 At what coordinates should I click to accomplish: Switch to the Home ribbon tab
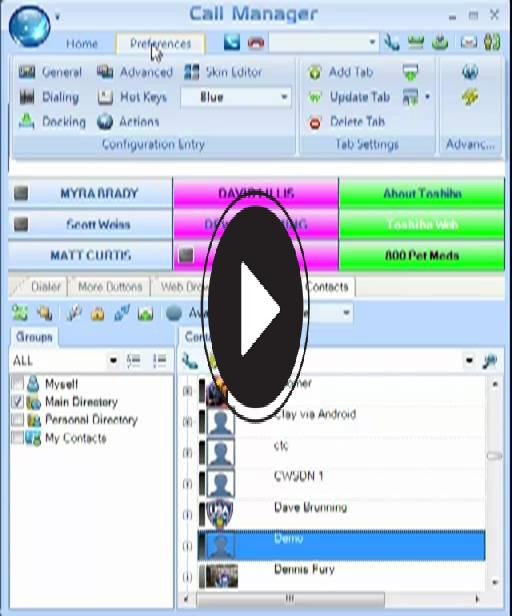pos(82,43)
